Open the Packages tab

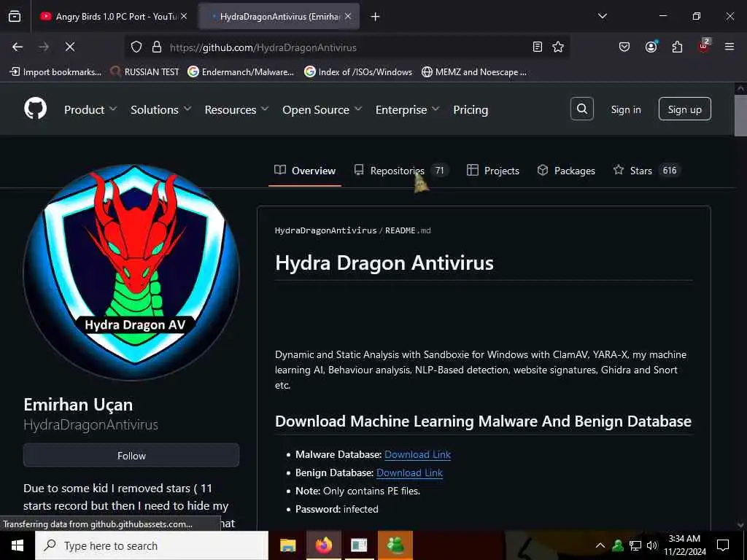[x=566, y=171]
